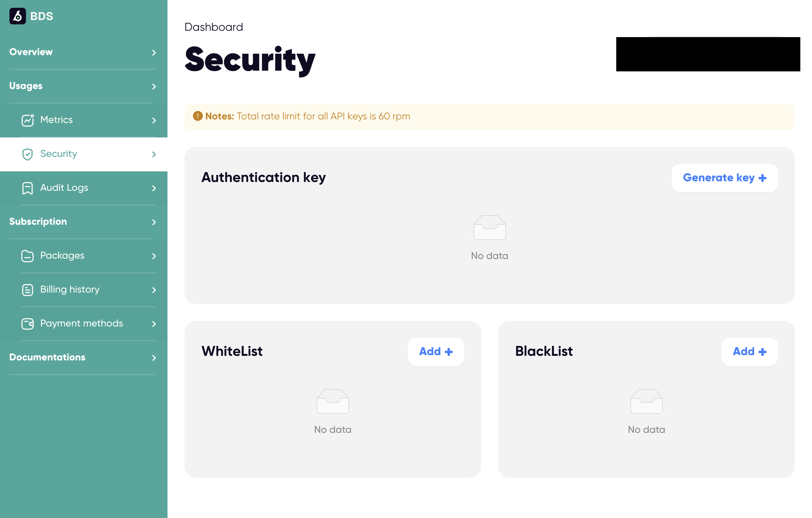Open the Audit Logs menu item
Image resolution: width=812 pixels, height=518 pixels.
[x=84, y=188]
